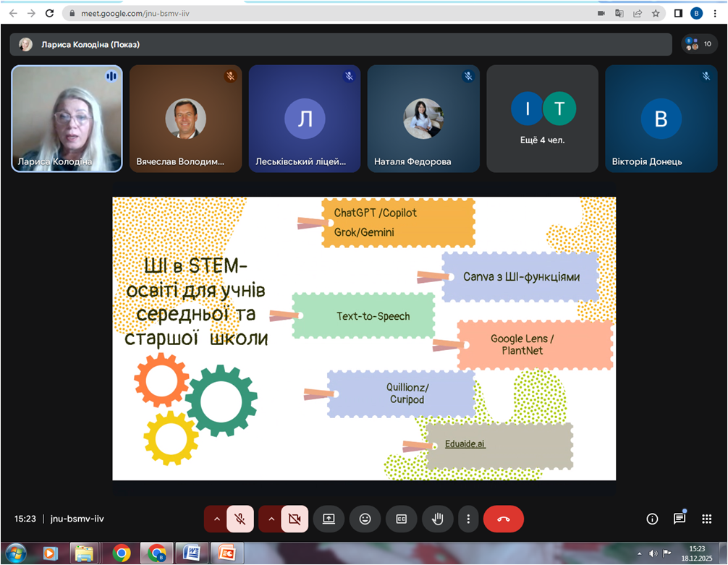Show meeting details info icon
Screen dimensions: 728x565
(x=652, y=519)
